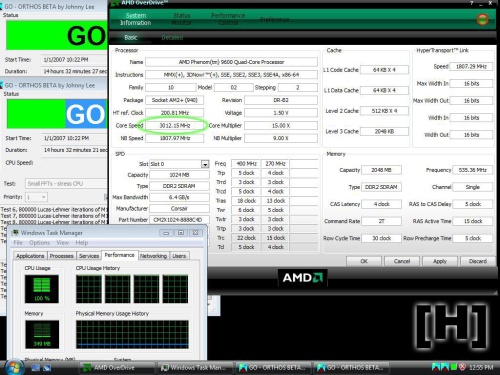Open the Test type dropdown showing Small FFTs
This screenshot has width=500, height=375.
coord(66,183)
